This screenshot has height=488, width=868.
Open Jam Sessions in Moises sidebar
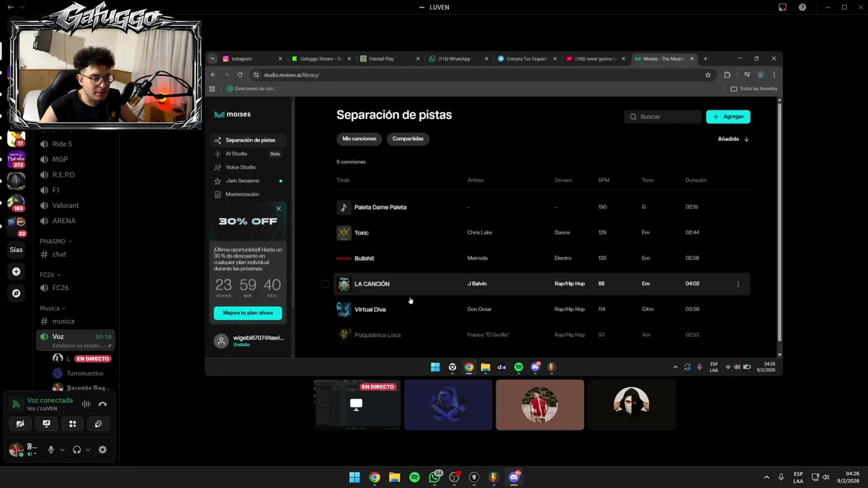pos(248,181)
